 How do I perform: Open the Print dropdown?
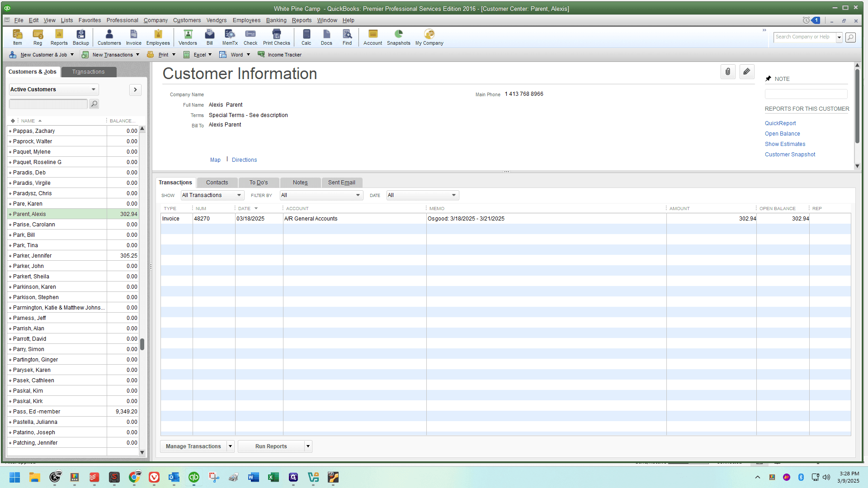[161, 55]
